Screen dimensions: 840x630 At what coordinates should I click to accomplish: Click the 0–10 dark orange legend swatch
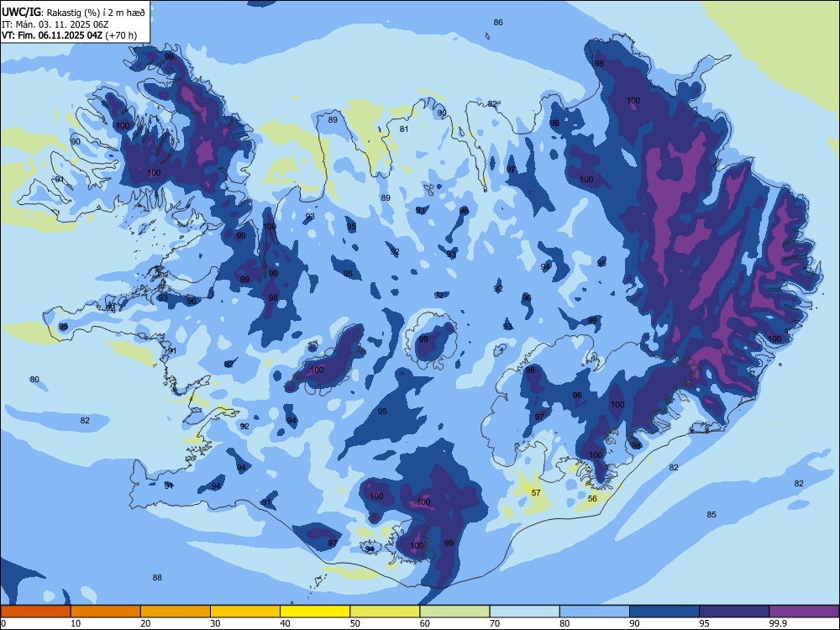[x=35, y=612]
